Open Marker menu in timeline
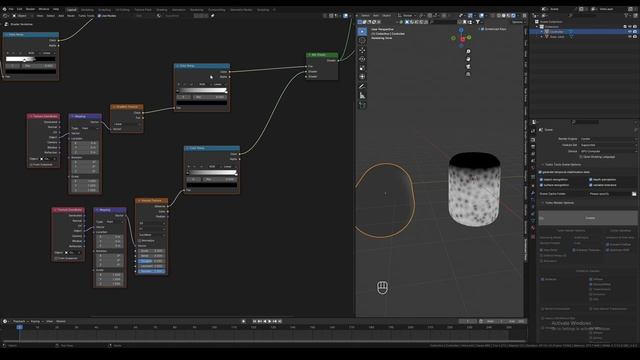Screen dimensions: 640x360 (61, 321)
